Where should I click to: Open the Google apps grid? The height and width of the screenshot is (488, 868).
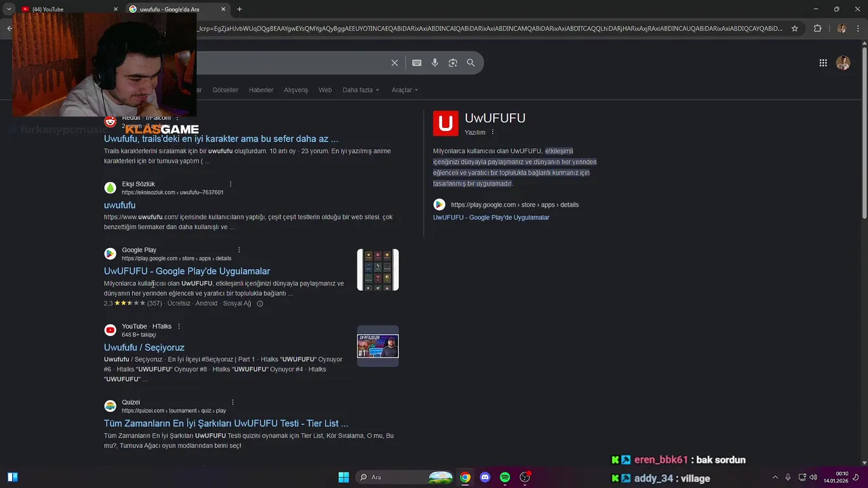coord(823,63)
